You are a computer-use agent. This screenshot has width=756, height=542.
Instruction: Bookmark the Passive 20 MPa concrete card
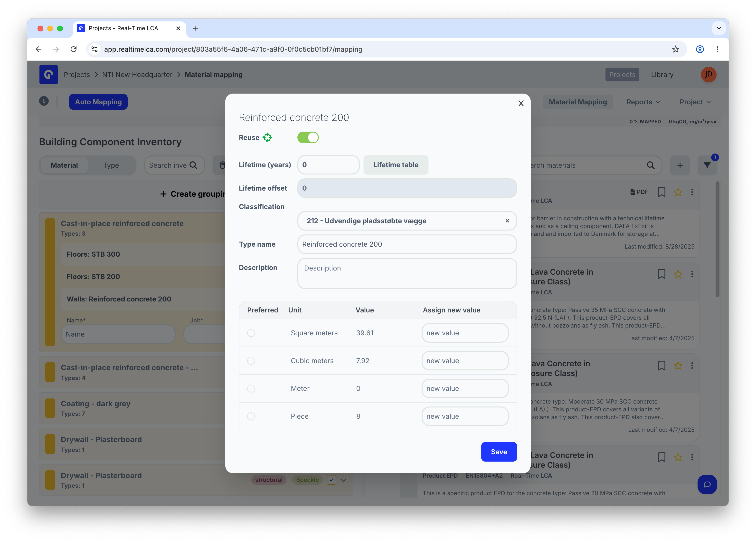pos(661,457)
